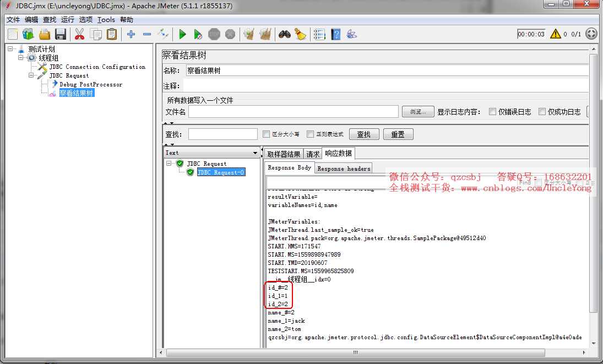Image resolution: width=603 pixels, height=364 pixels.
Task: Toggle the 区分大小写 search checkbox
Action: (x=266, y=134)
